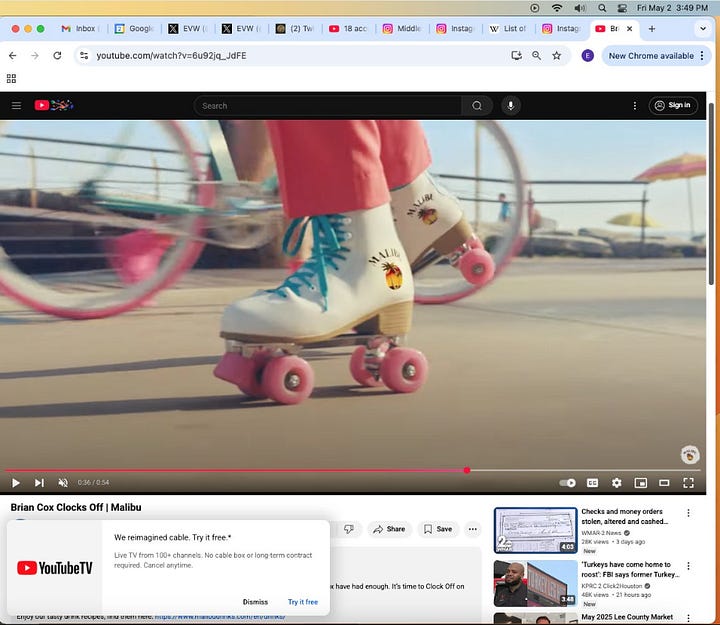
Task: Switch to the Wikipedia List of tab
Action: tap(508, 28)
